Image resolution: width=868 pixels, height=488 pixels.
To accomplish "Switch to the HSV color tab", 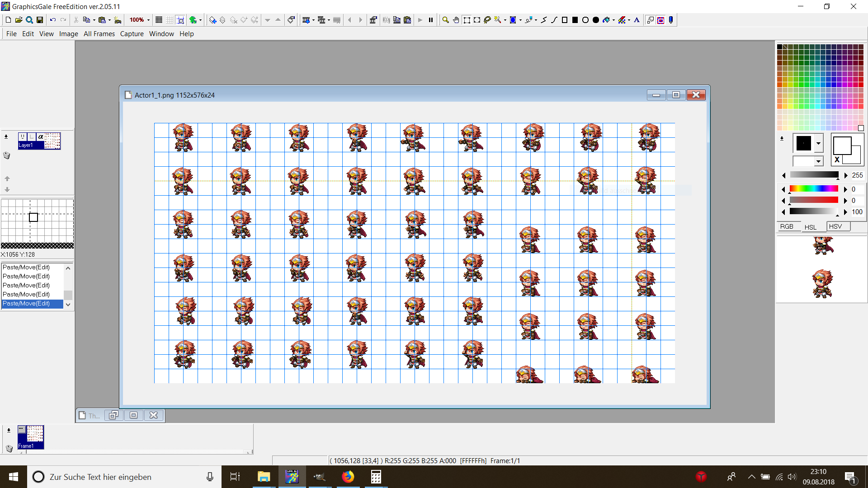I will (x=835, y=226).
